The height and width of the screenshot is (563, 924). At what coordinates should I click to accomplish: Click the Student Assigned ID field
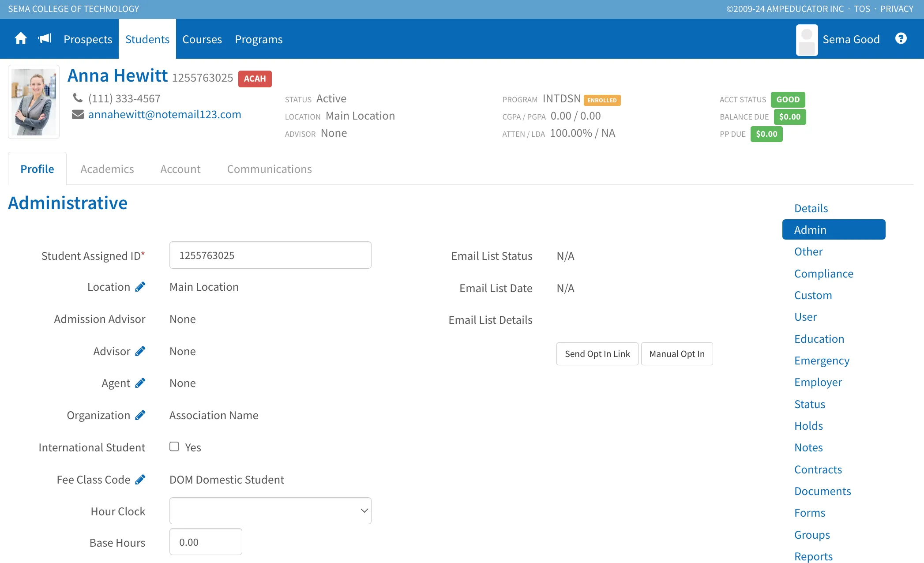coord(270,255)
